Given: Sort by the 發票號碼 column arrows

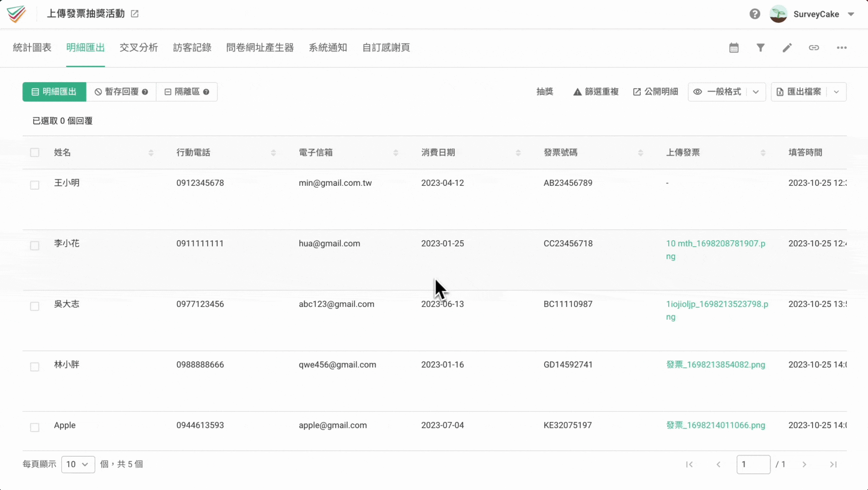Looking at the screenshot, I should 640,153.
